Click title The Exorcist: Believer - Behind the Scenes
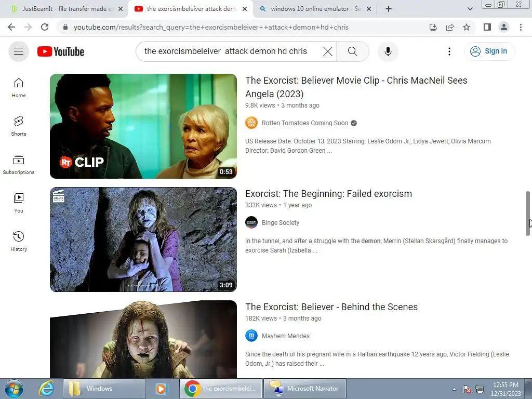This screenshot has height=399, width=532. tap(331, 307)
